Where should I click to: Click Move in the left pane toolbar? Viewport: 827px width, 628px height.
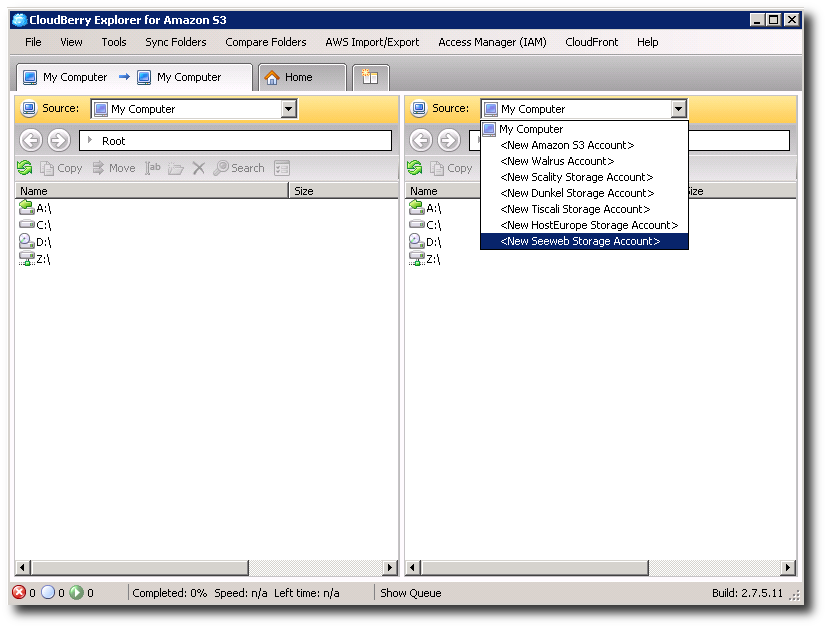pos(114,168)
